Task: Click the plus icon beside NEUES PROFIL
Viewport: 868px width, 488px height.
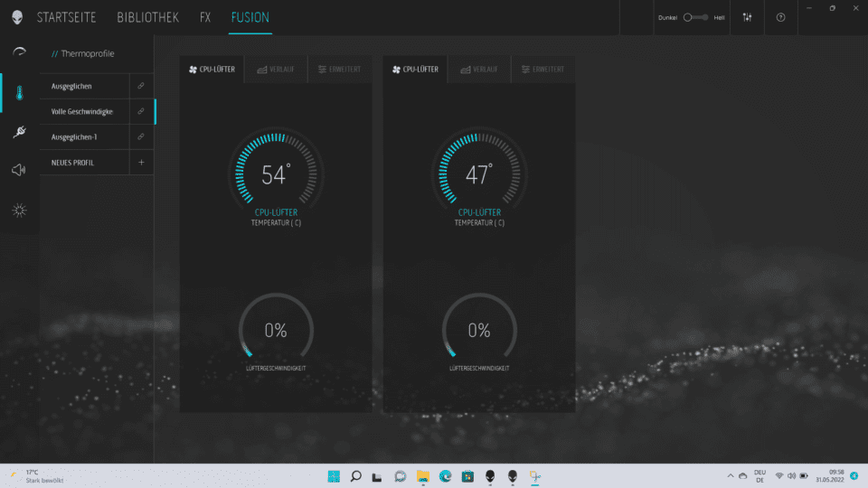Action: (140, 163)
